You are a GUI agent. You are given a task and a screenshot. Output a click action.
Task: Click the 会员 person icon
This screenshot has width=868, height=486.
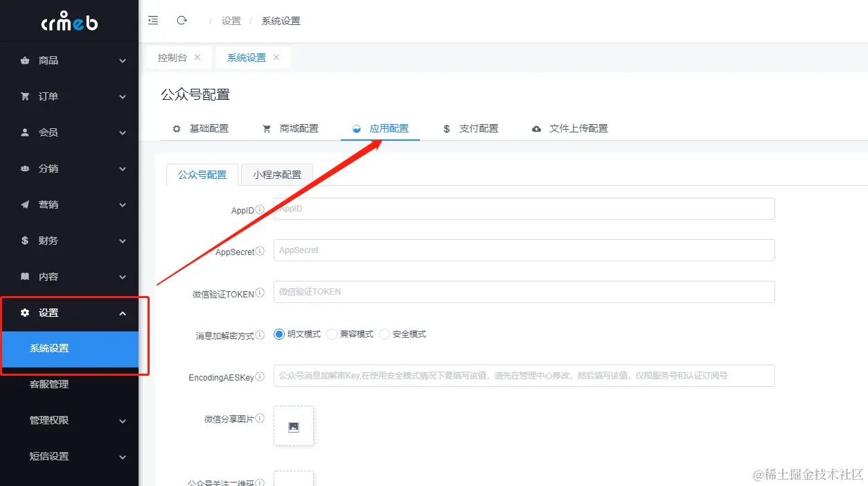click(25, 132)
